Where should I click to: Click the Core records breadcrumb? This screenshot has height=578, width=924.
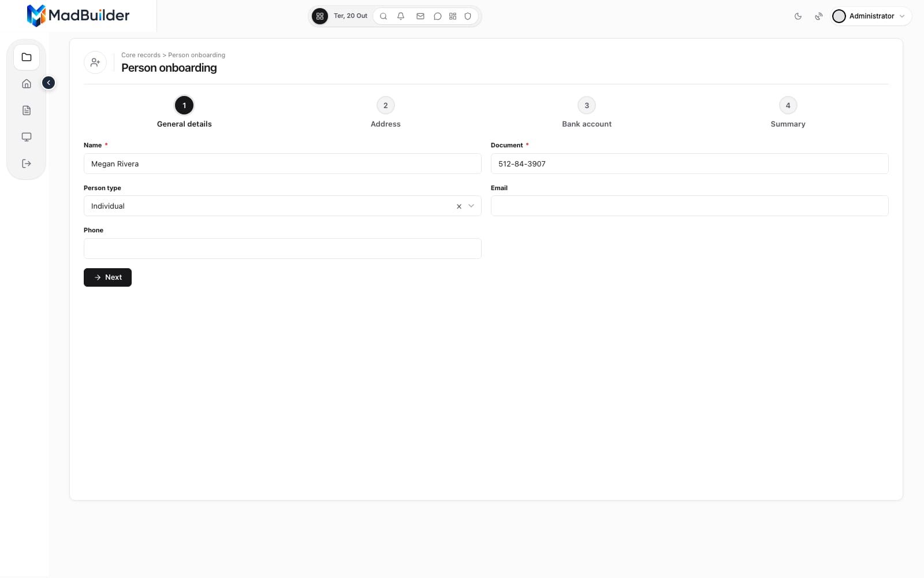click(141, 55)
